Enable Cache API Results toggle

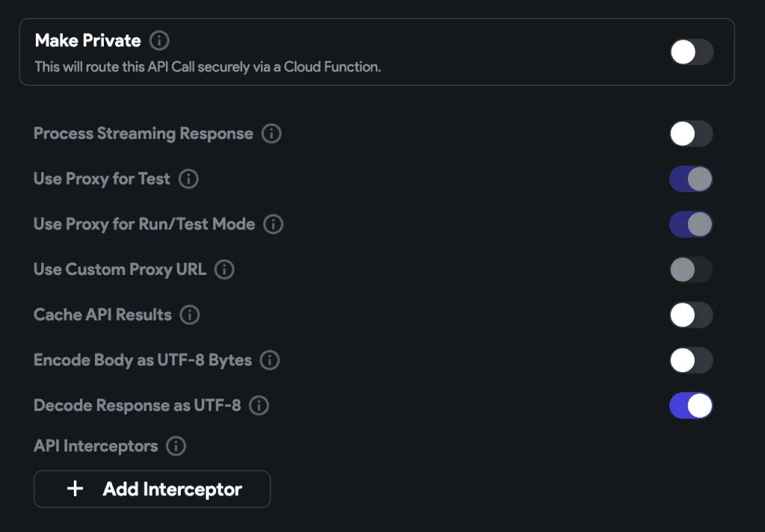(691, 315)
